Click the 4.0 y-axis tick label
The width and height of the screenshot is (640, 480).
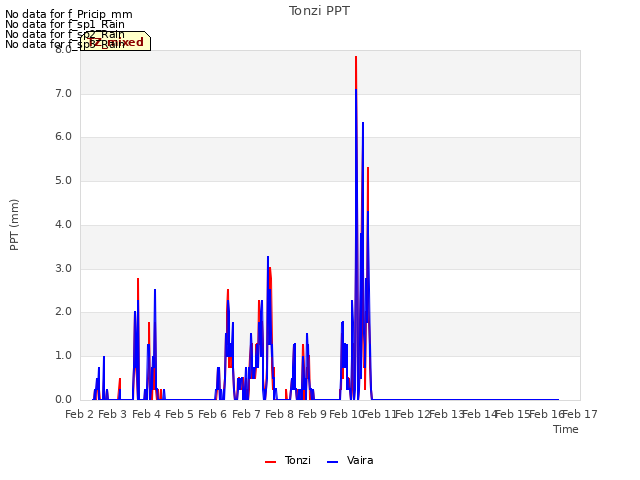pyautogui.click(x=63, y=224)
